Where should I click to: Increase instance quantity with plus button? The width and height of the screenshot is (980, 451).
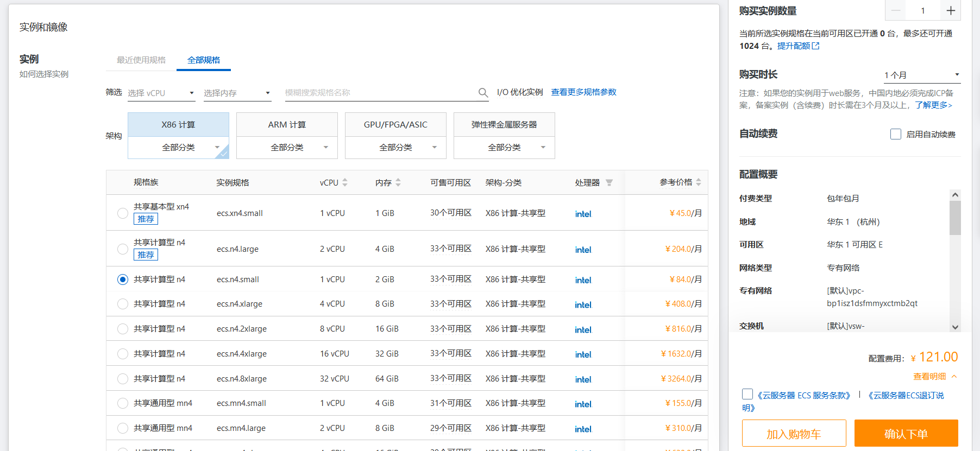coord(950,10)
